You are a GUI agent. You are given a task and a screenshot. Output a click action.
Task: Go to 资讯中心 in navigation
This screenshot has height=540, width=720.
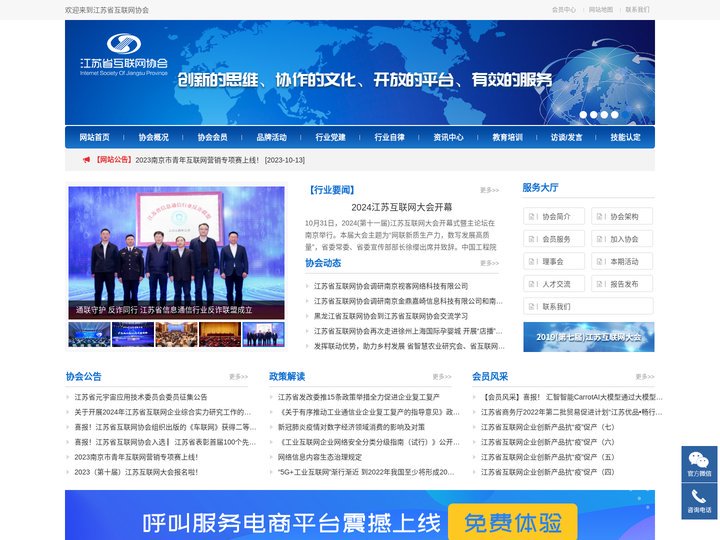coord(449,137)
